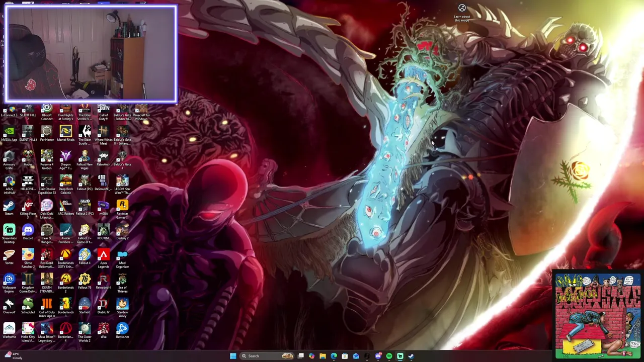Open The Outer Worlds 2 shortcut
Screen dimensions: 644x362
pyautogui.click(x=85, y=333)
